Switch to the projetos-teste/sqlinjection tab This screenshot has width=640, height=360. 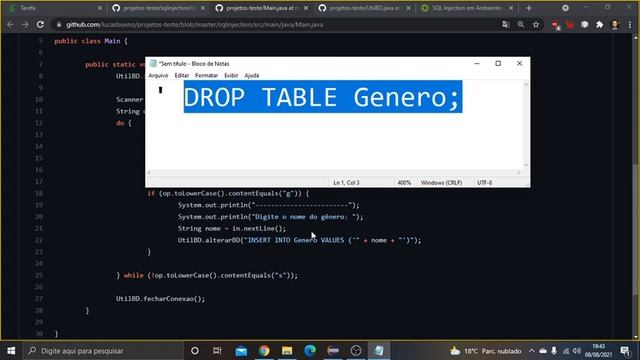158,8
